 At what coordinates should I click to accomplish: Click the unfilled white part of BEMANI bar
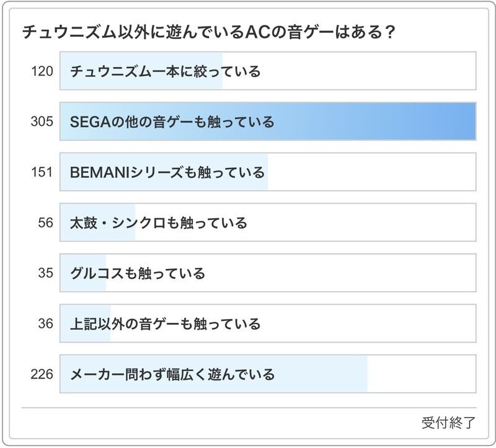click(x=372, y=172)
